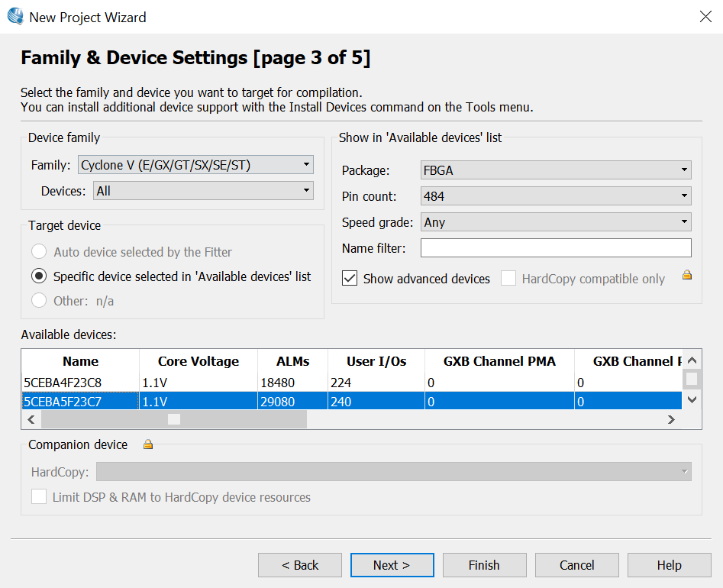This screenshot has width=723, height=588.
Task: Click the Quartus app icon in title bar
Action: [x=15, y=16]
